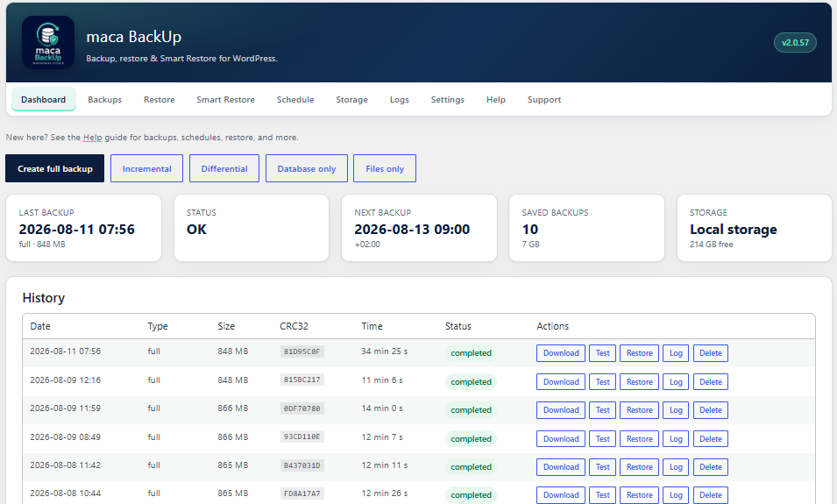Go to the Smart Restore tab

click(x=225, y=99)
